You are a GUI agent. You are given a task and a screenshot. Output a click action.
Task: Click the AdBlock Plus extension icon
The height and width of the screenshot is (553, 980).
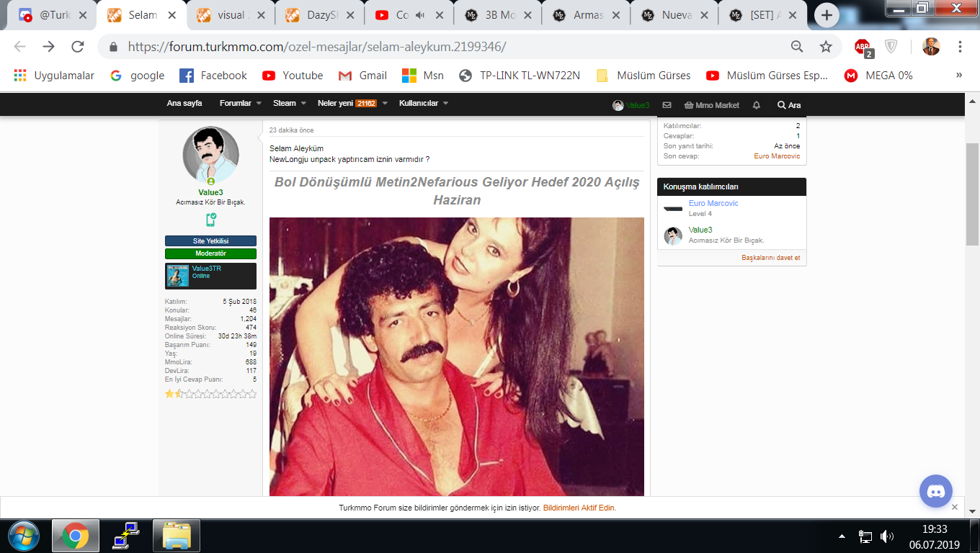point(863,47)
